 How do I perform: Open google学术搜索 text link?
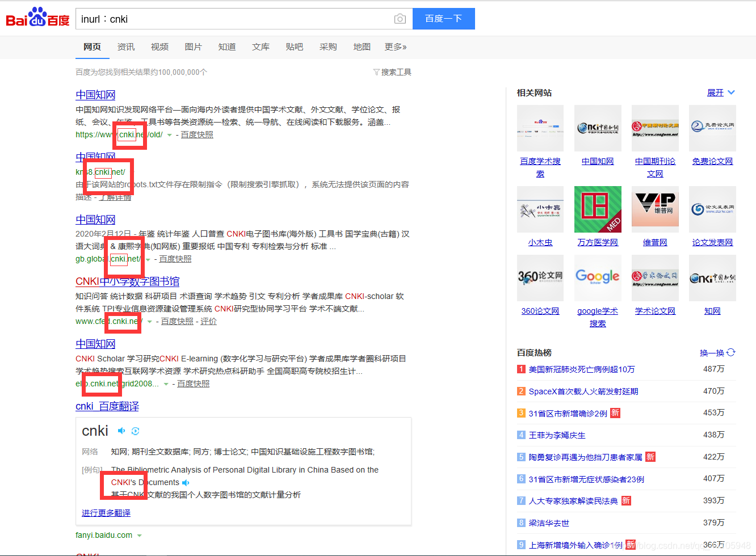tap(598, 317)
